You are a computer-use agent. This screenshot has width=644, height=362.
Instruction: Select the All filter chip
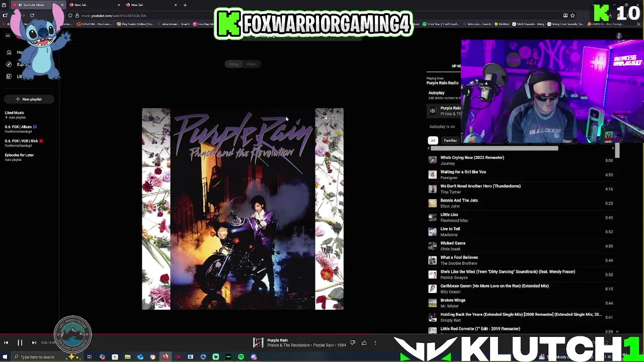coord(433,140)
